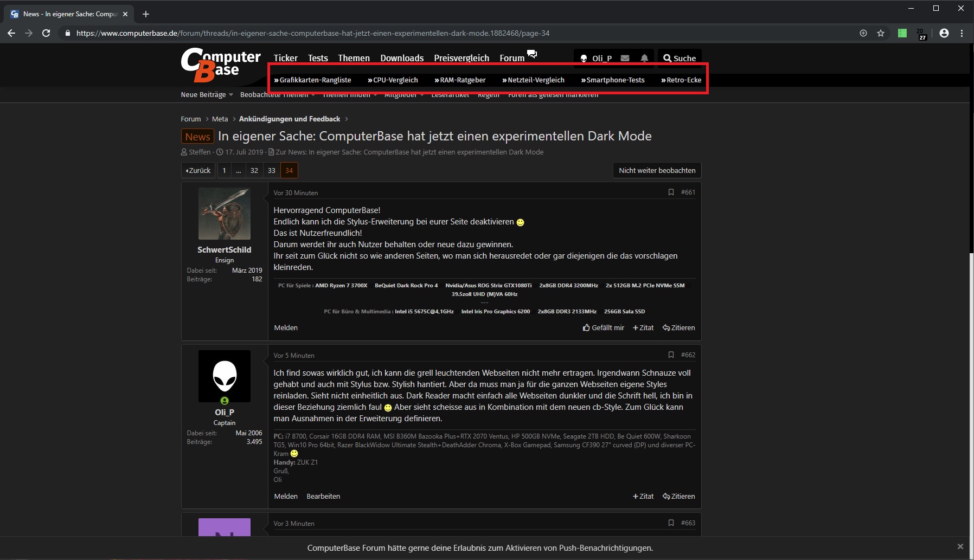Open post number #661 permalink

point(688,192)
